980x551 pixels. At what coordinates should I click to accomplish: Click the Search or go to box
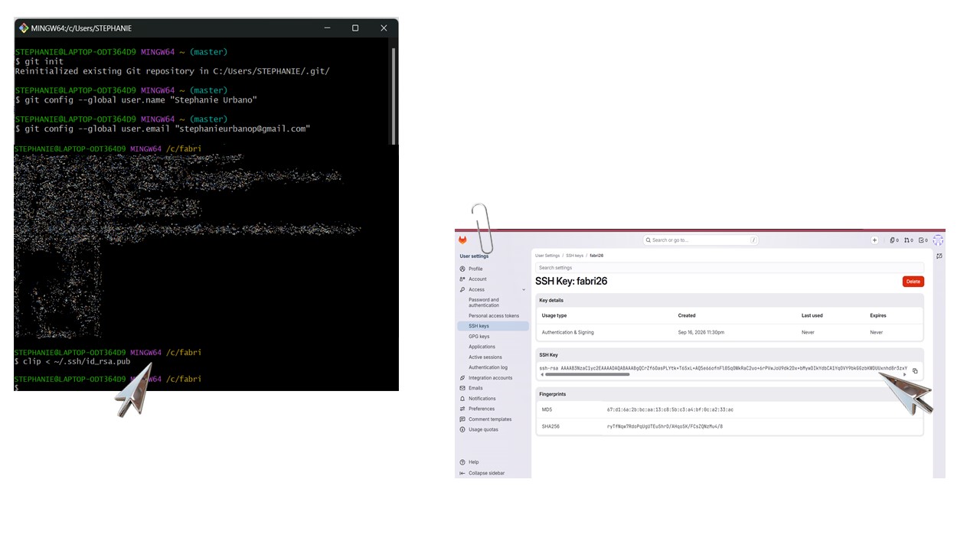[701, 240]
